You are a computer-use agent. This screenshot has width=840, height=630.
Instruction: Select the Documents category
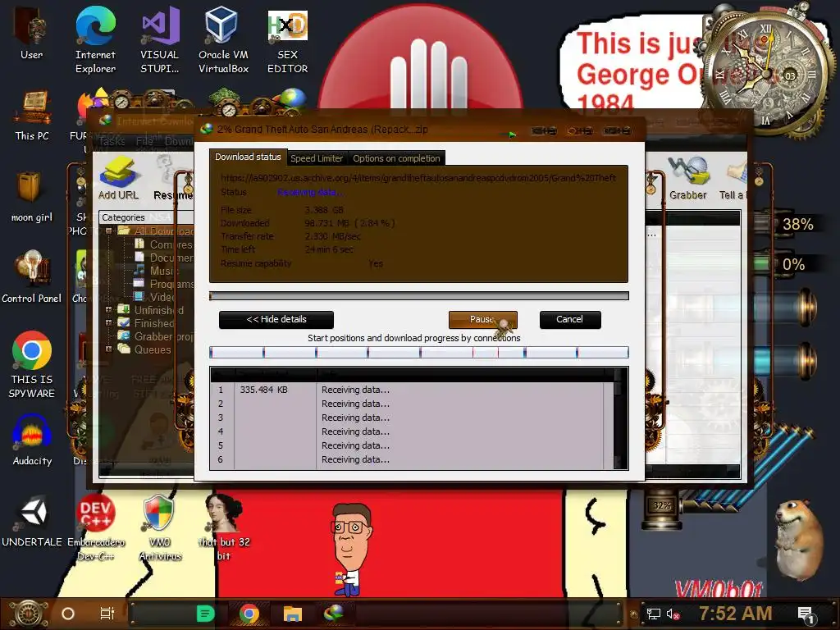pos(163,258)
